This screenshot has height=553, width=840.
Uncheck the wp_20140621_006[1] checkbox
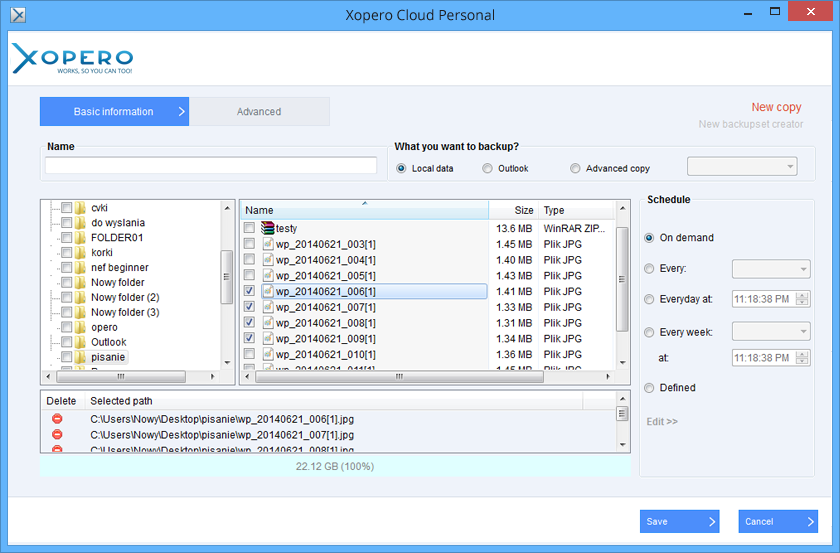click(x=249, y=292)
